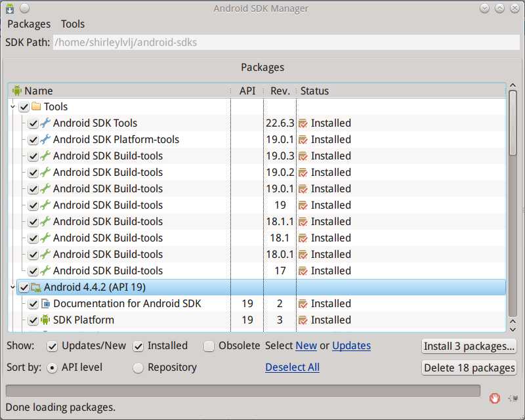
Task: Click the Name column header
Action: point(119,91)
